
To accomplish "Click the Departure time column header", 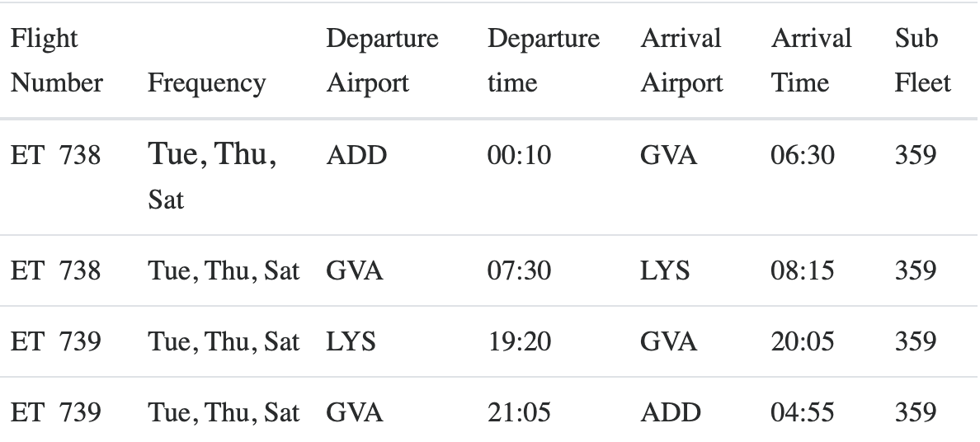I will click(543, 61).
